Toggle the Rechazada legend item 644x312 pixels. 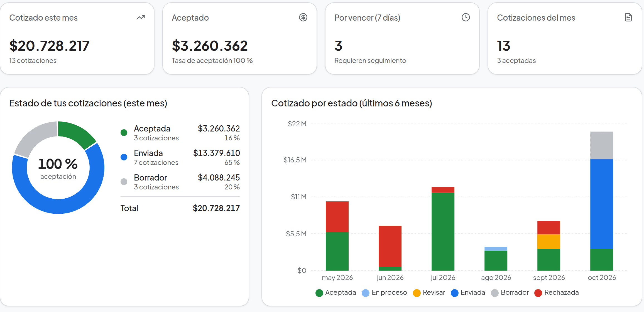click(557, 292)
